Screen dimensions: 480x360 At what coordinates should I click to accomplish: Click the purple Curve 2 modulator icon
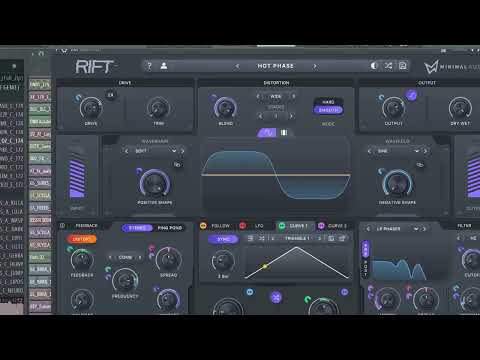[x=321, y=226]
